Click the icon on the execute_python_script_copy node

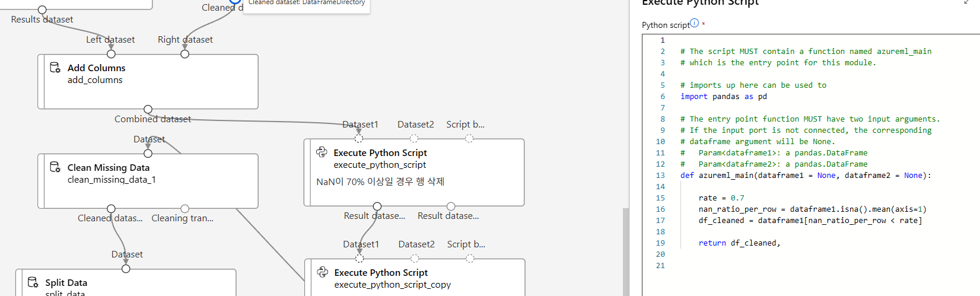click(x=322, y=272)
